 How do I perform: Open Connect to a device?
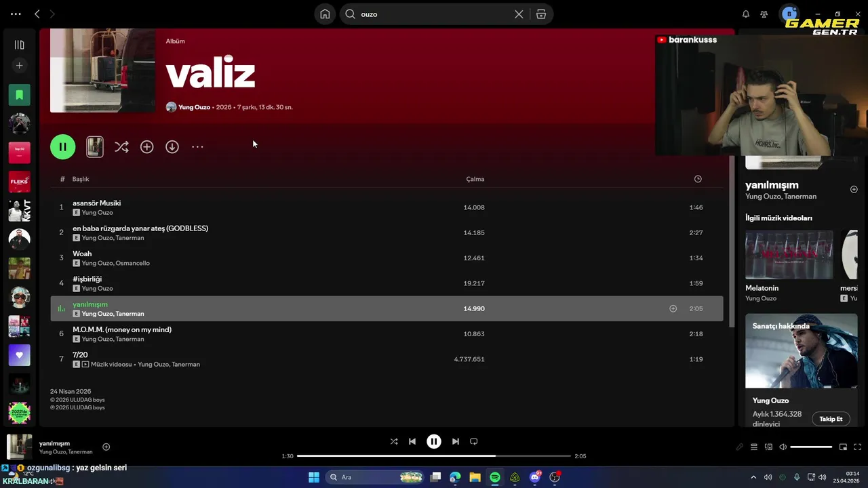pyautogui.click(x=768, y=447)
